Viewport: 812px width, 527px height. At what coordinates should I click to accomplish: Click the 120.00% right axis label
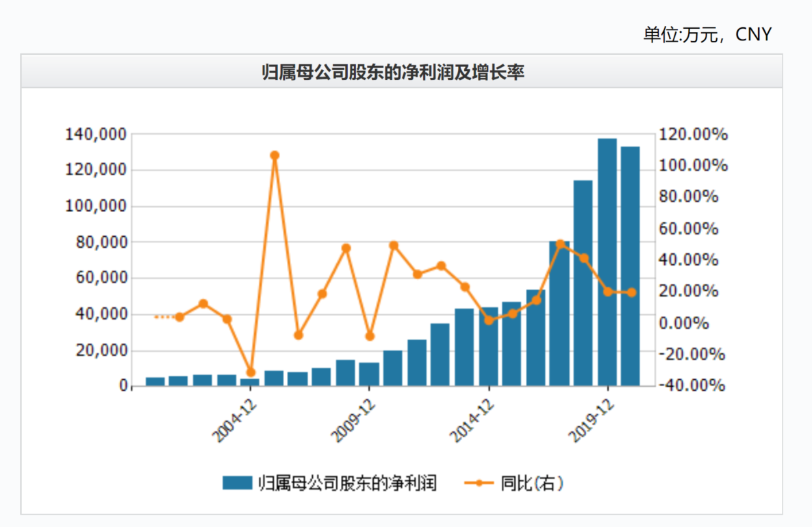pyautogui.click(x=692, y=134)
